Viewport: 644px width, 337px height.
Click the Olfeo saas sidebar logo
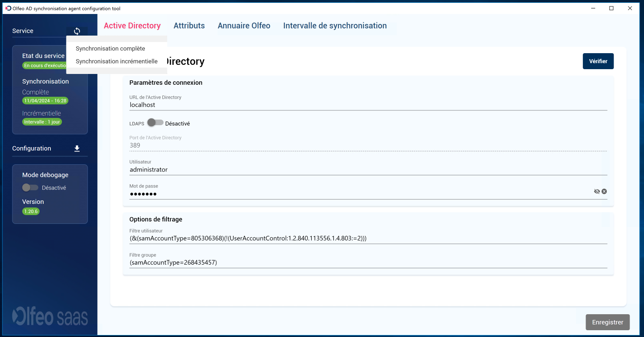coord(50,317)
